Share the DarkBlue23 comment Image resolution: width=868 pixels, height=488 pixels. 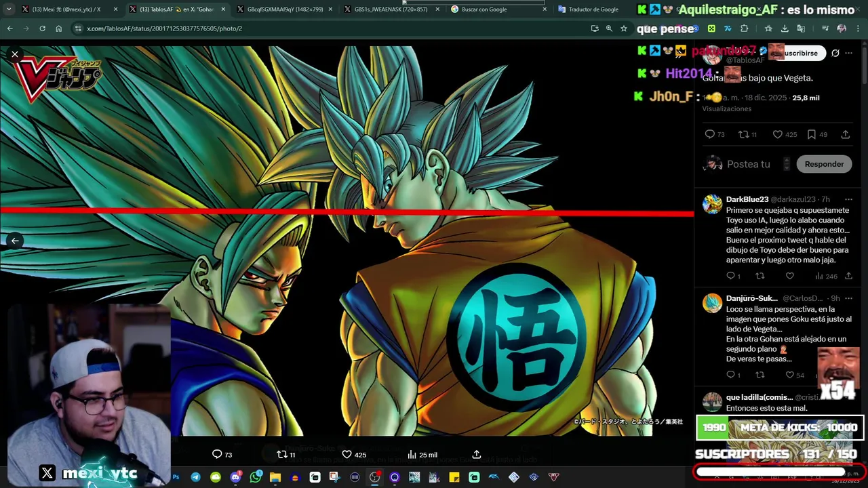coord(848,276)
